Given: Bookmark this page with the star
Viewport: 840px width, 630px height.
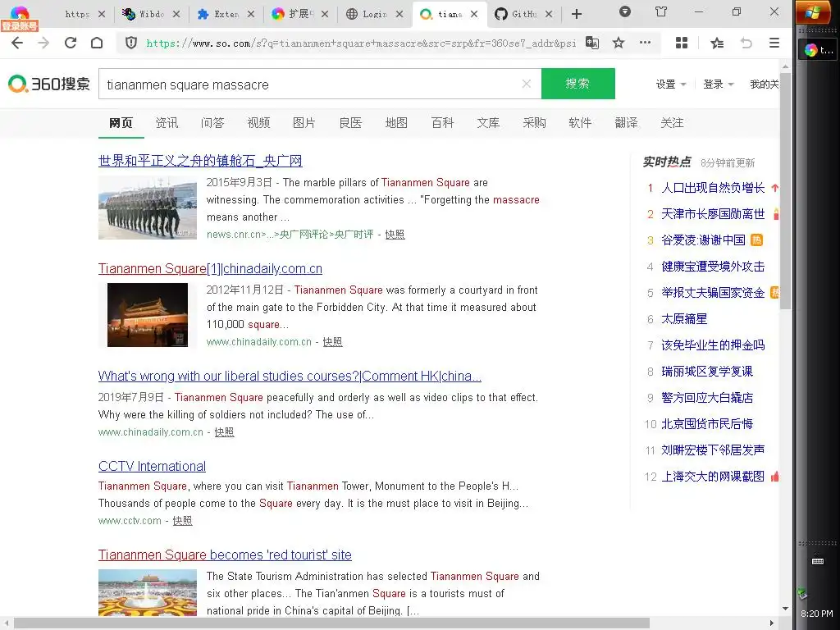Looking at the screenshot, I should pyautogui.click(x=619, y=43).
